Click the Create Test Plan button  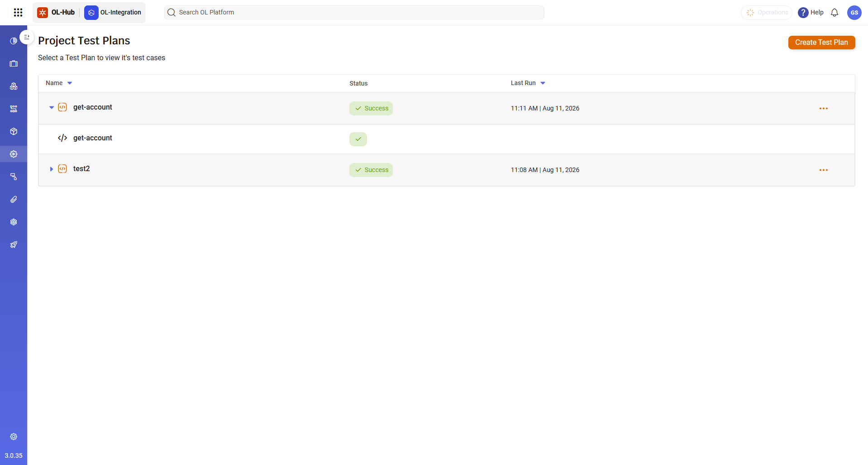point(821,43)
